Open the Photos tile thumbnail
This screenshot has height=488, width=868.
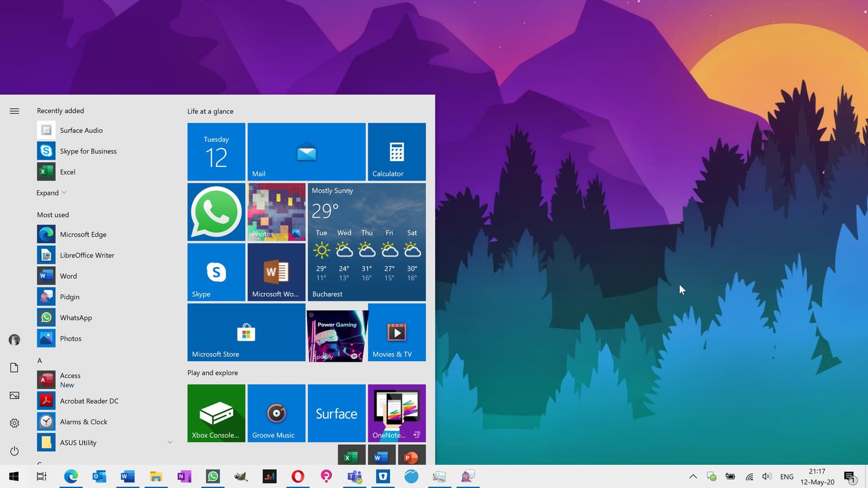point(276,212)
